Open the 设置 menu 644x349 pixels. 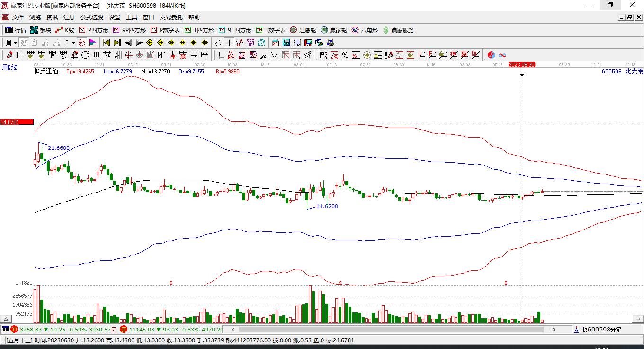point(115,18)
